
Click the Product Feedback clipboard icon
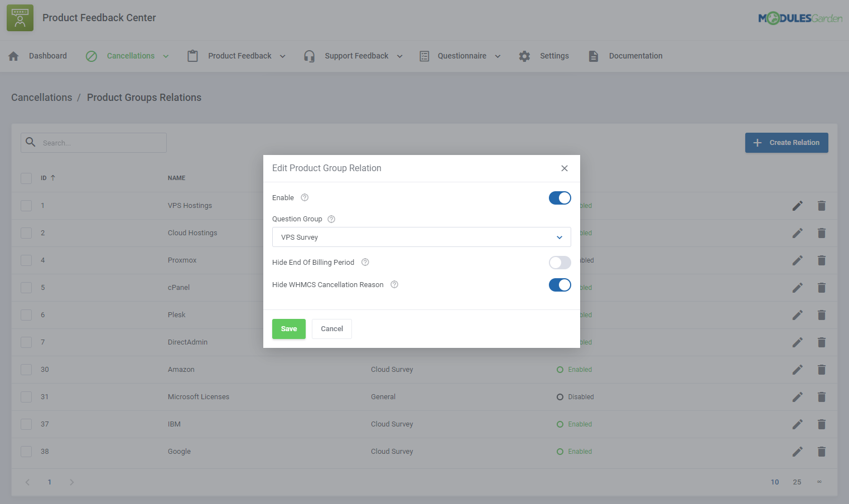(x=192, y=56)
